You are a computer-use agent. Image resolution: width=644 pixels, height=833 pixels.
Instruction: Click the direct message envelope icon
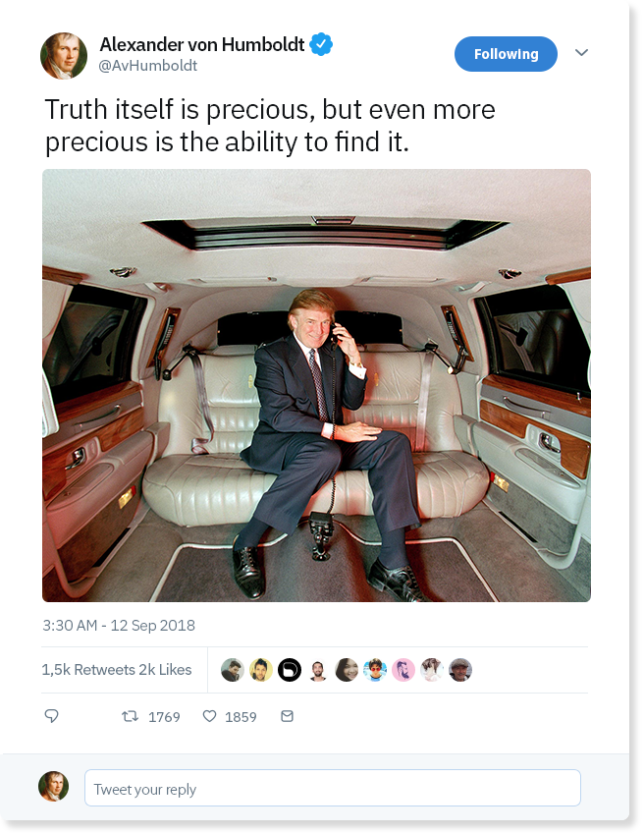288,717
